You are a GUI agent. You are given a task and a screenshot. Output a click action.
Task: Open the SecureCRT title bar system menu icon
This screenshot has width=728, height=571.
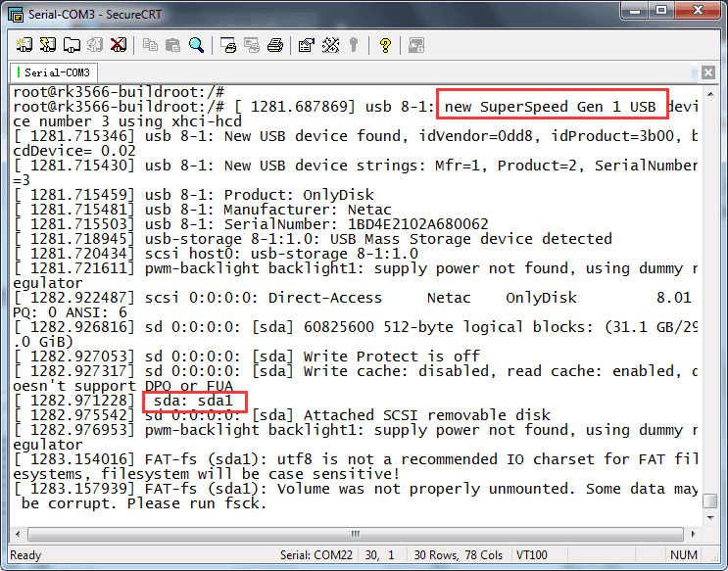click(13, 11)
